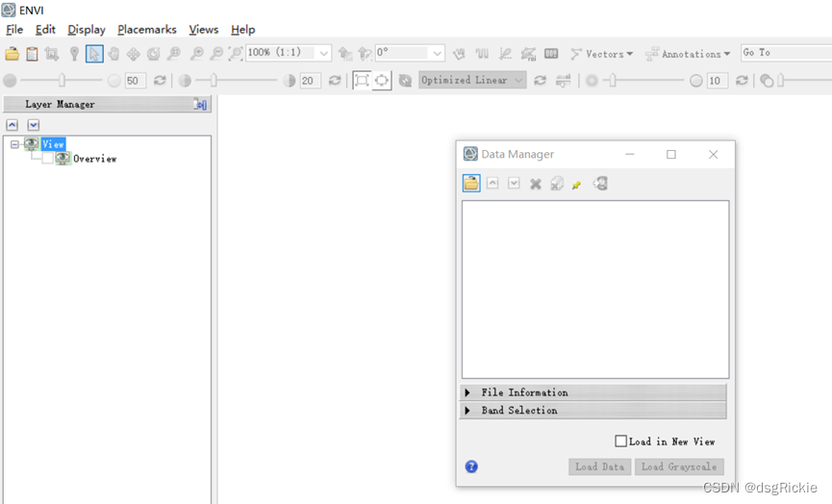Click the Data Manager help question icon
The height and width of the screenshot is (504, 832).
(471, 466)
